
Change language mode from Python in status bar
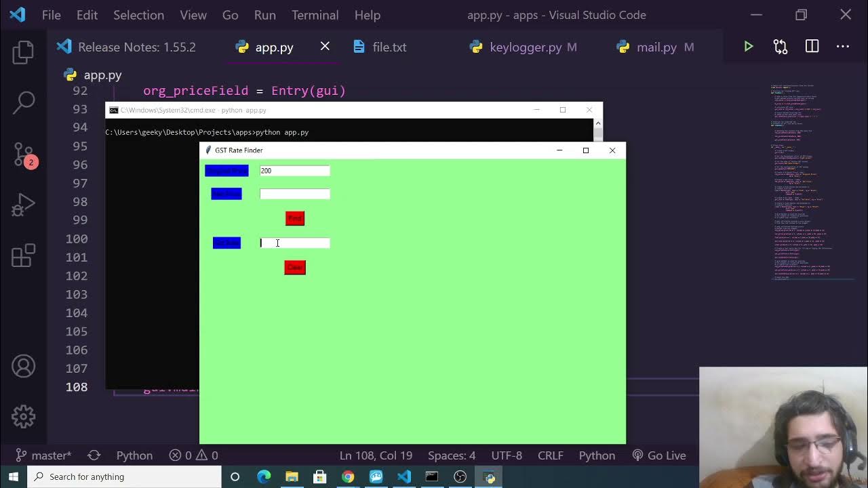coord(597,455)
